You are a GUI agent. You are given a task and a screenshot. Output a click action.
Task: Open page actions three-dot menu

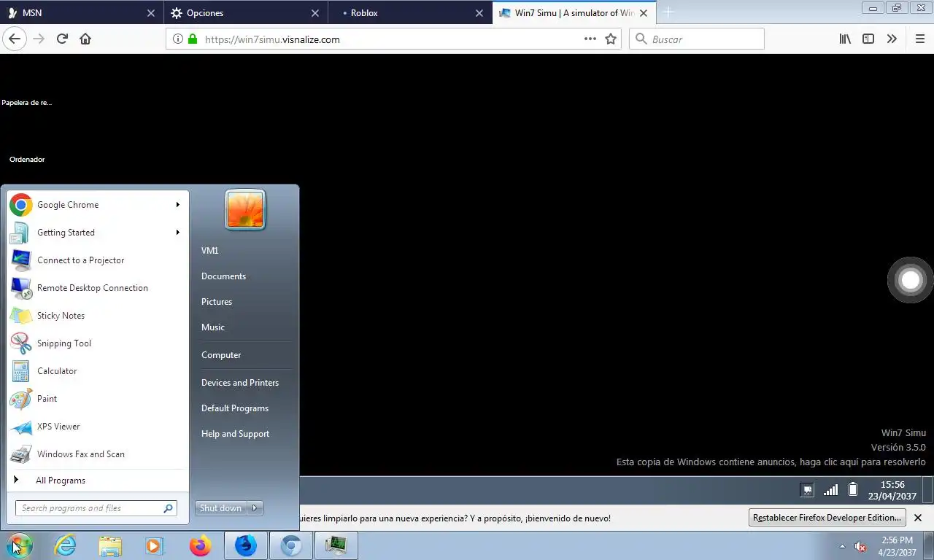590,39
